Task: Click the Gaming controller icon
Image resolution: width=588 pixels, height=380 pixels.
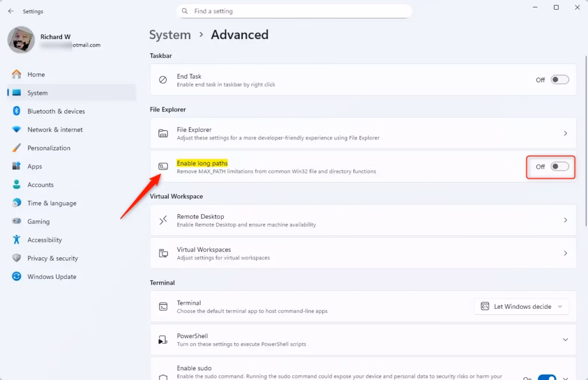Action: [x=17, y=221]
